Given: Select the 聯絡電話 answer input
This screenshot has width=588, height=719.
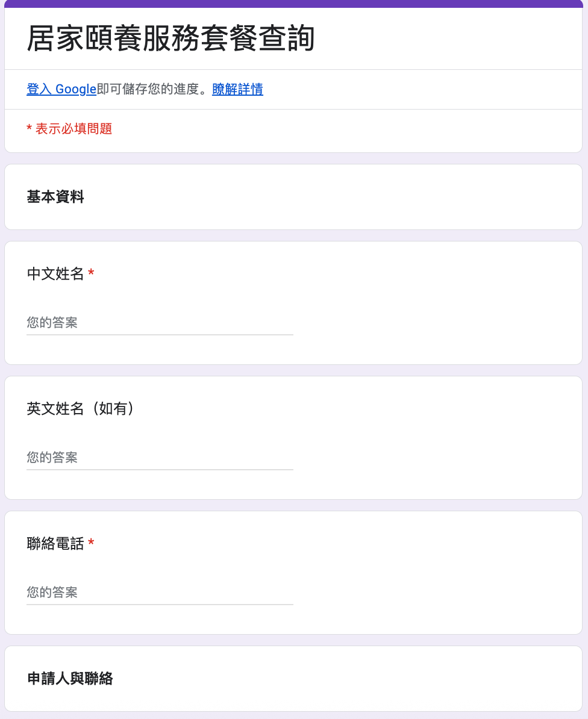Looking at the screenshot, I should point(160,593).
